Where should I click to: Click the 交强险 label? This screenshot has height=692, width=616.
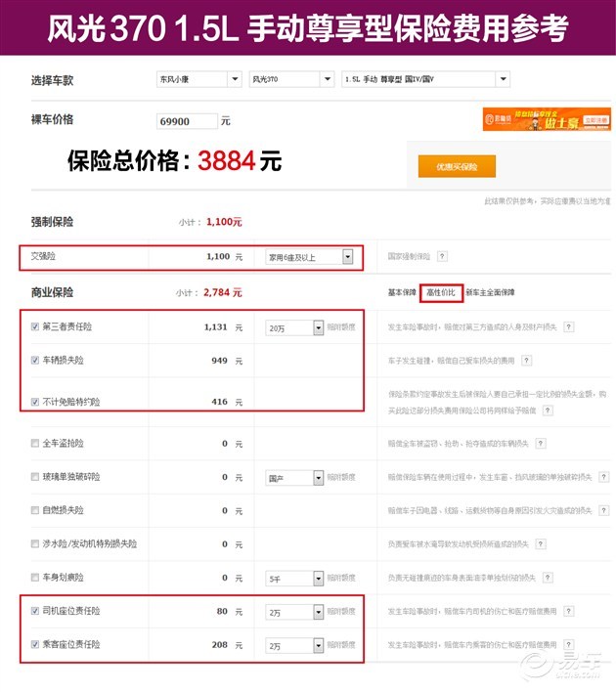tap(43, 256)
